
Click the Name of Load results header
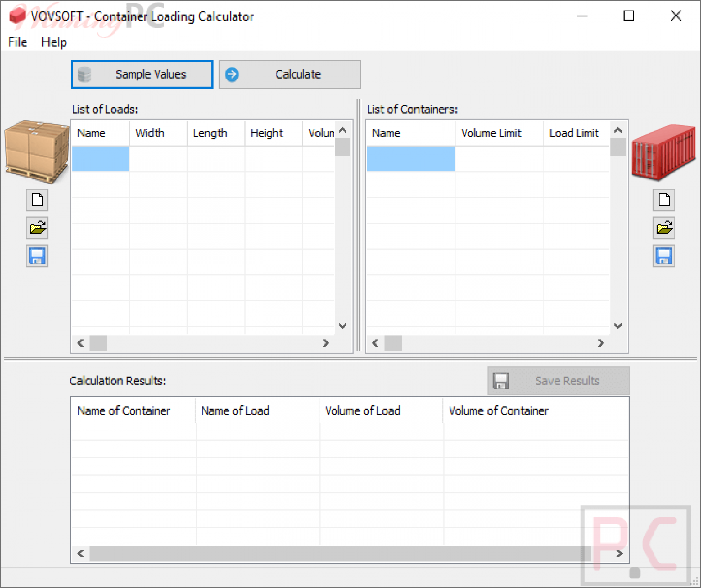(x=258, y=411)
